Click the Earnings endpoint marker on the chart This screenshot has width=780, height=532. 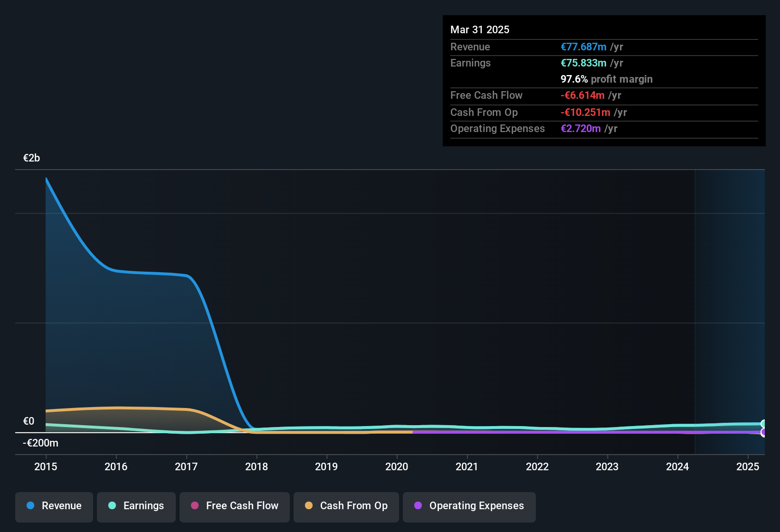(764, 424)
